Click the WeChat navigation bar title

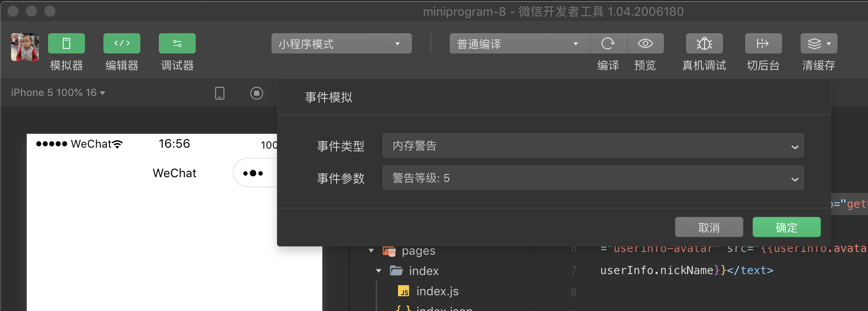point(175,173)
